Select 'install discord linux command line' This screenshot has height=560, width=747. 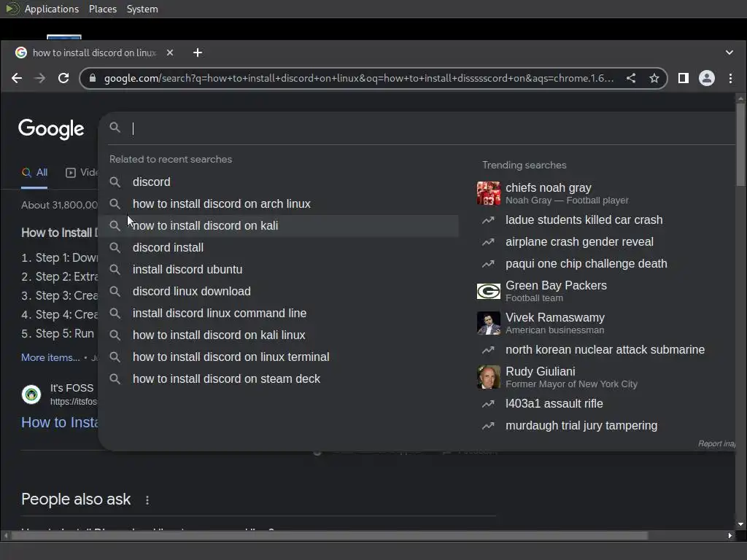(x=279, y=314)
